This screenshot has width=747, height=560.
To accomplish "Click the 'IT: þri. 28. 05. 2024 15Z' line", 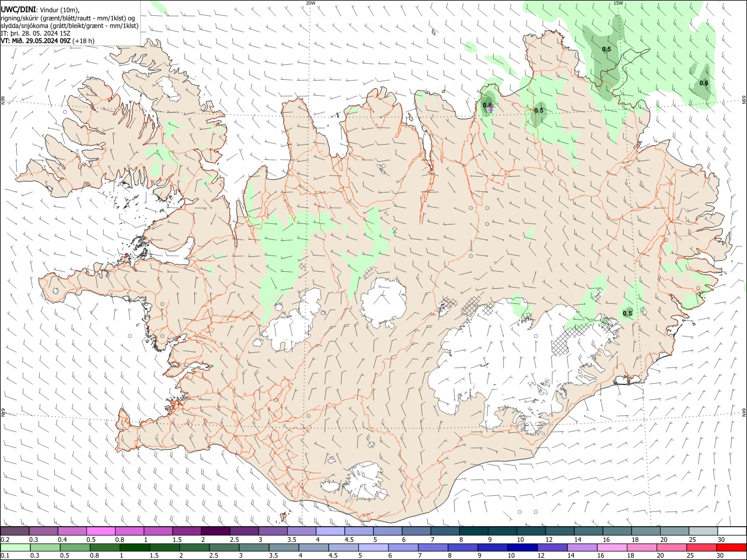I will tap(36, 33).
